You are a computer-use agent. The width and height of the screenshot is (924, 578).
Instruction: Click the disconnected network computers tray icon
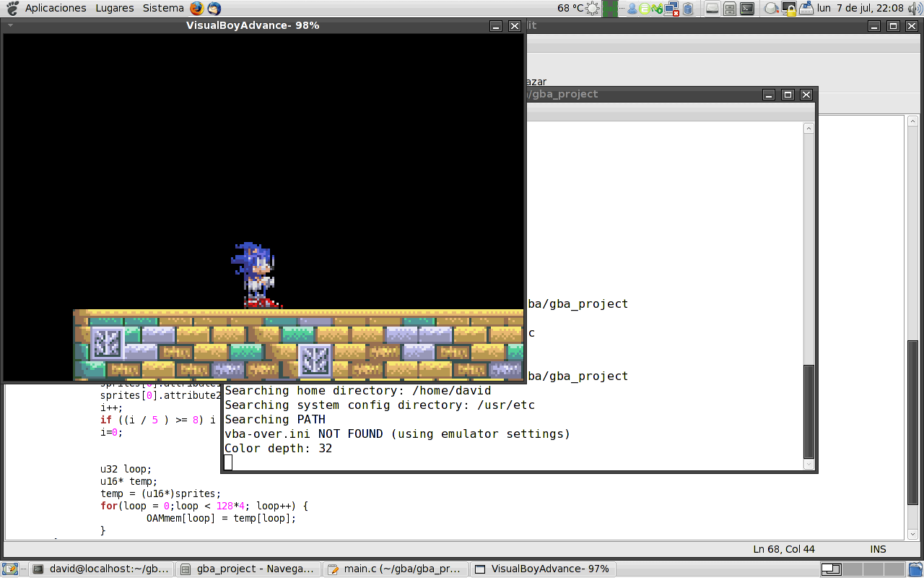point(671,9)
